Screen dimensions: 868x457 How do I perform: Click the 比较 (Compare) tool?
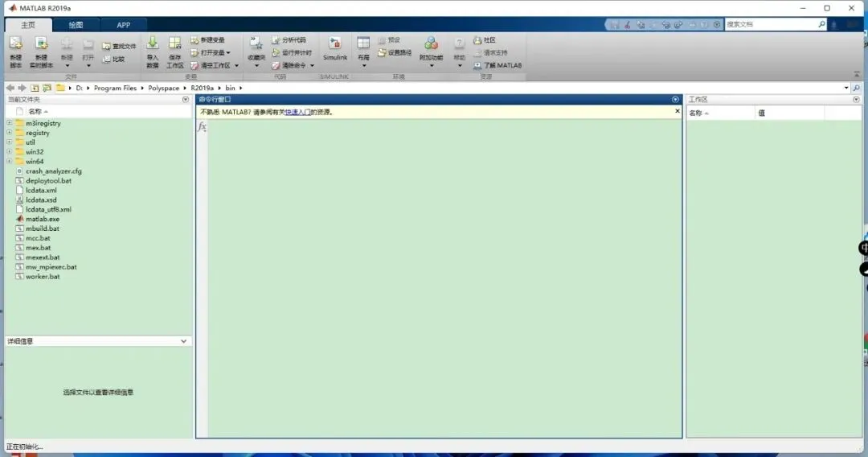113,59
